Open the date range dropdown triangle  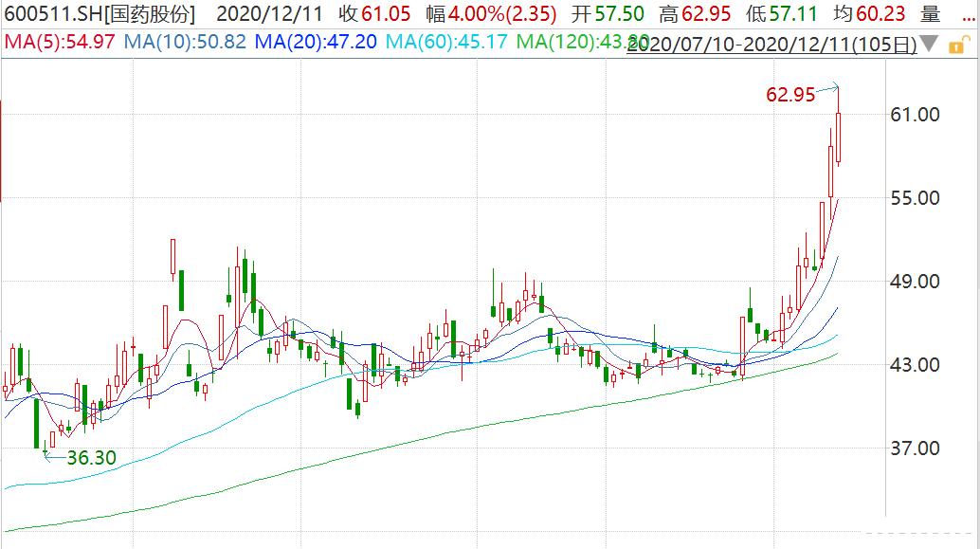929,44
